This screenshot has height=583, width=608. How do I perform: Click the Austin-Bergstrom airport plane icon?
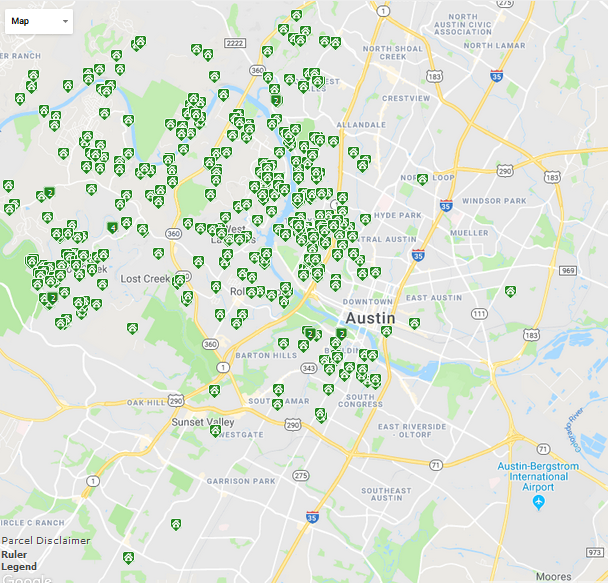click(538, 501)
